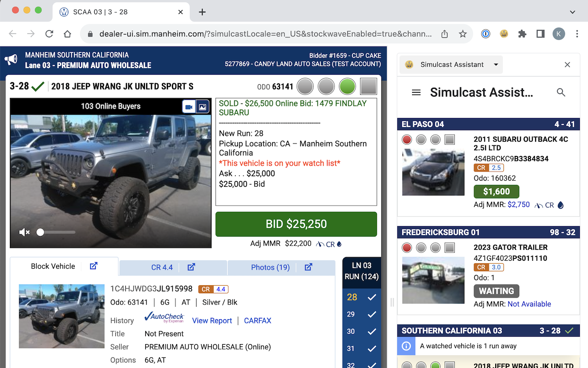Reload the page
Screen dimensions: 588x368
pyautogui.click(x=49, y=34)
